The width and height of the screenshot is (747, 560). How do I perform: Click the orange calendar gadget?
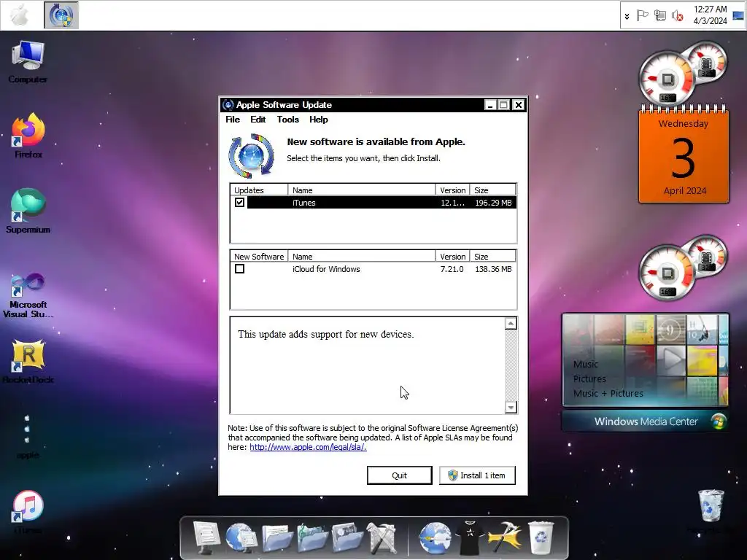(x=684, y=156)
